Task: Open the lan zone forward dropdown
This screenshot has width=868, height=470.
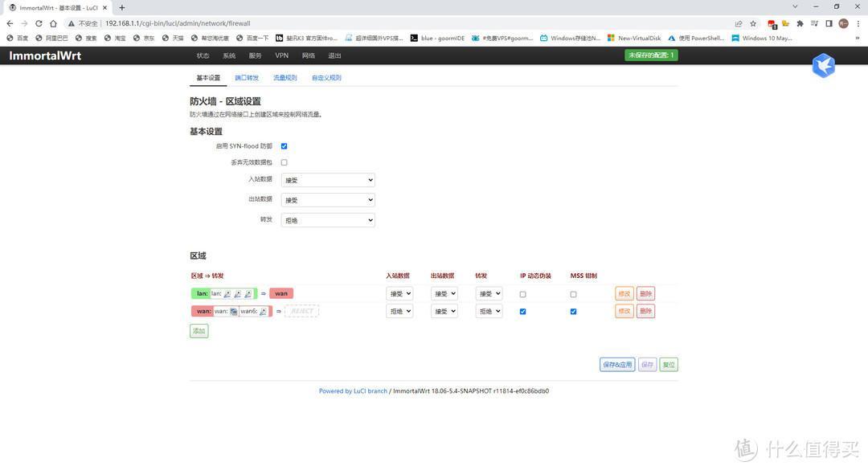Action: point(489,293)
